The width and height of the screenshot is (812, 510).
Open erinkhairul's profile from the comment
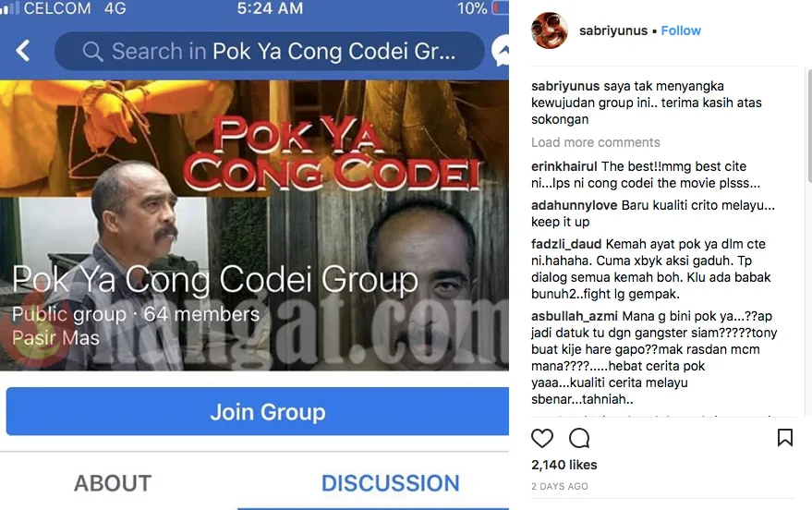coord(564,166)
